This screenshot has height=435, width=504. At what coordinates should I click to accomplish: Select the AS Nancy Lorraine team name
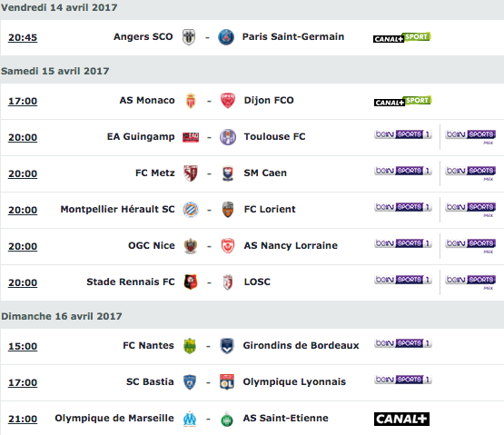[291, 245]
